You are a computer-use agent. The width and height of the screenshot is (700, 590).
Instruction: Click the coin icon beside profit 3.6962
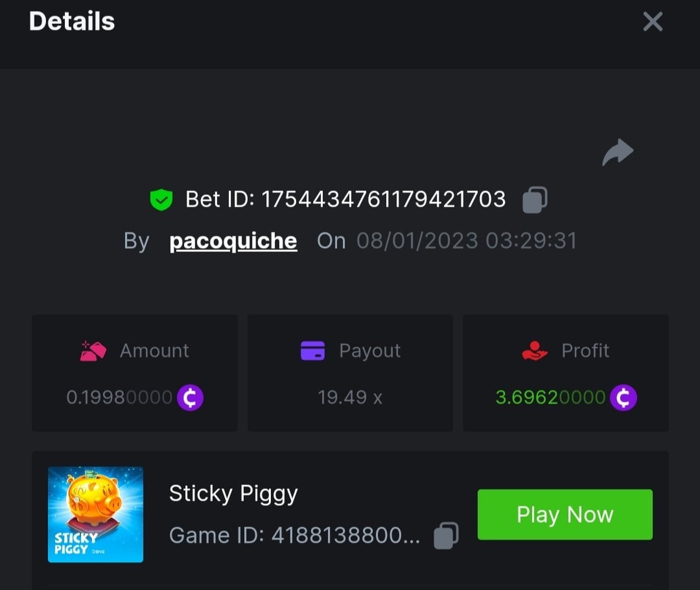(x=623, y=397)
